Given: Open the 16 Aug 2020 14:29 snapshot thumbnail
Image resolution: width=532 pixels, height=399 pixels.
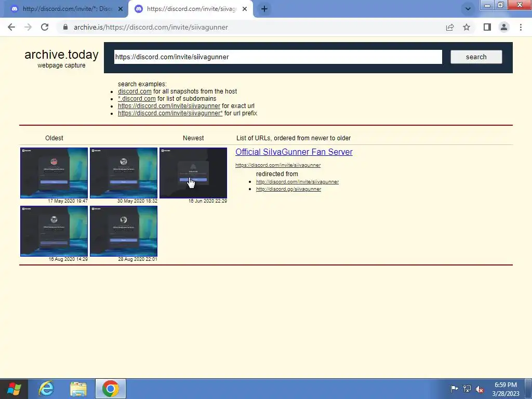Looking at the screenshot, I should pyautogui.click(x=54, y=231).
